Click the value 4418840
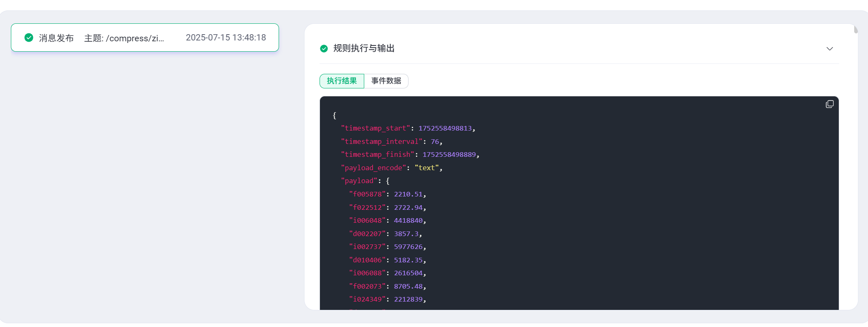Screen dimensions: 868x327 click(408, 221)
